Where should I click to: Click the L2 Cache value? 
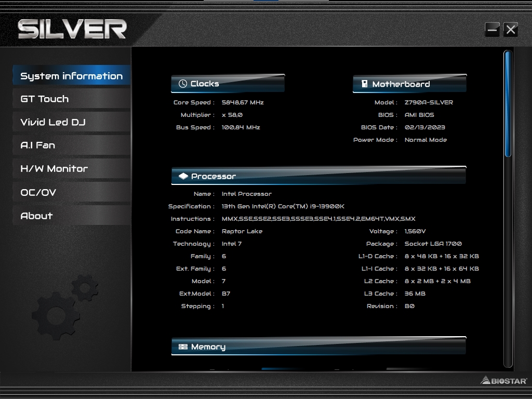[437, 281]
